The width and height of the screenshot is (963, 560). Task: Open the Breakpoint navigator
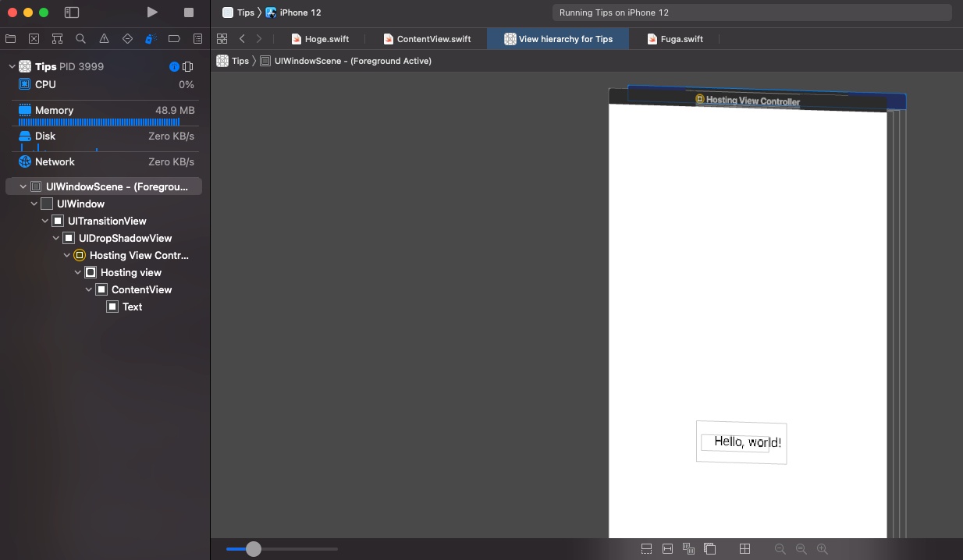point(175,38)
